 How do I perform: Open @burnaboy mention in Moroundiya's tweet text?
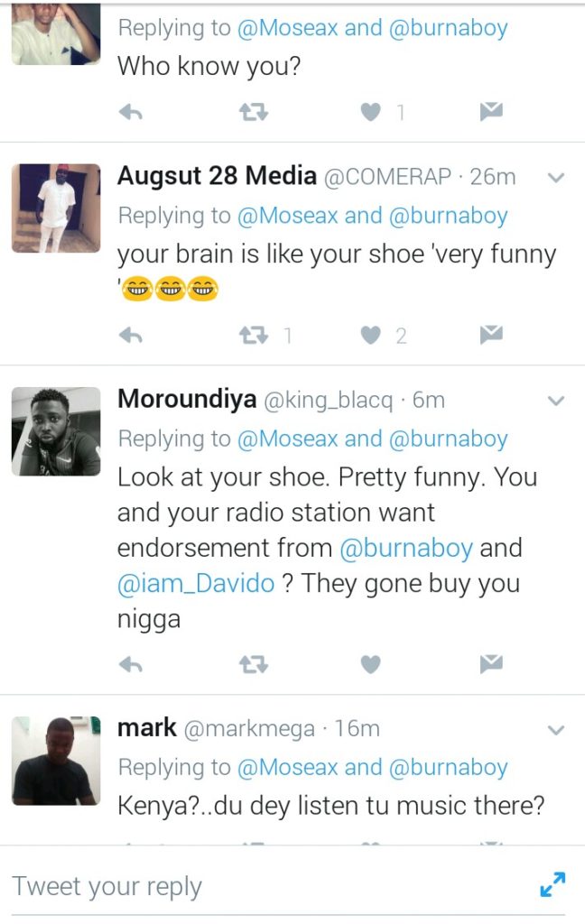pyautogui.click(x=406, y=548)
